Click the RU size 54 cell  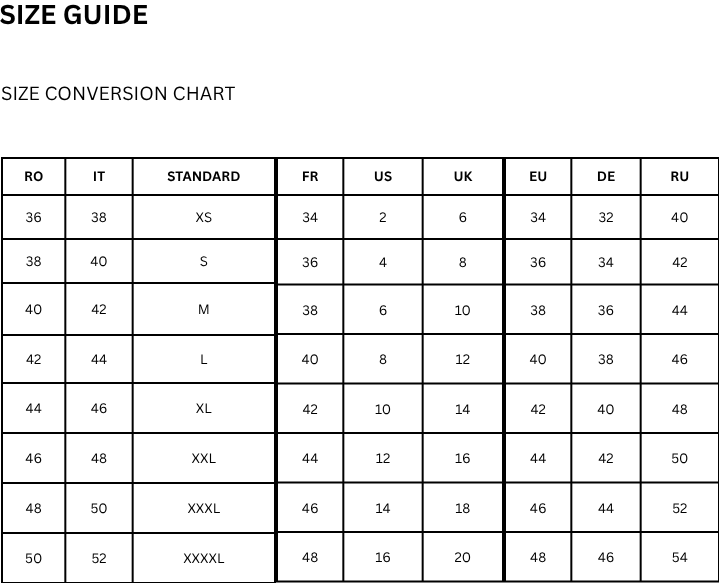(680, 557)
